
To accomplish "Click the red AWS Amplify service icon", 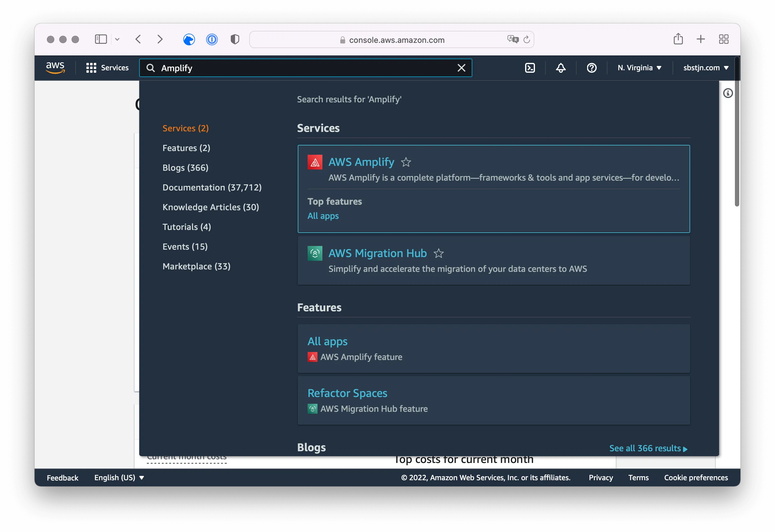I will click(x=315, y=162).
